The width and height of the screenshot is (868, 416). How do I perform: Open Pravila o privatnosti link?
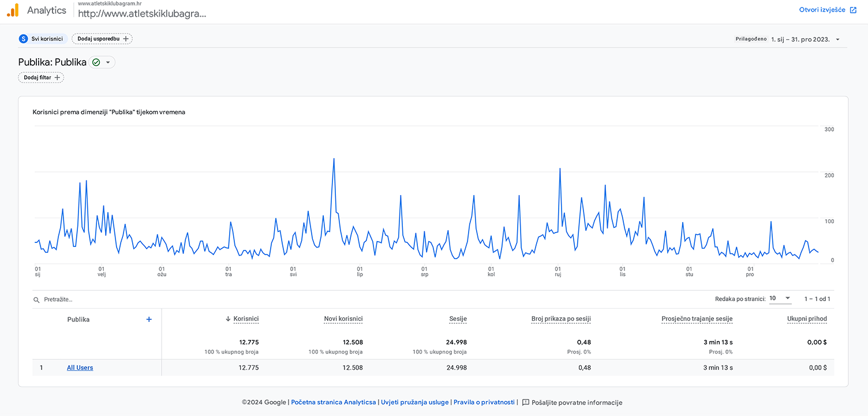click(x=484, y=403)
